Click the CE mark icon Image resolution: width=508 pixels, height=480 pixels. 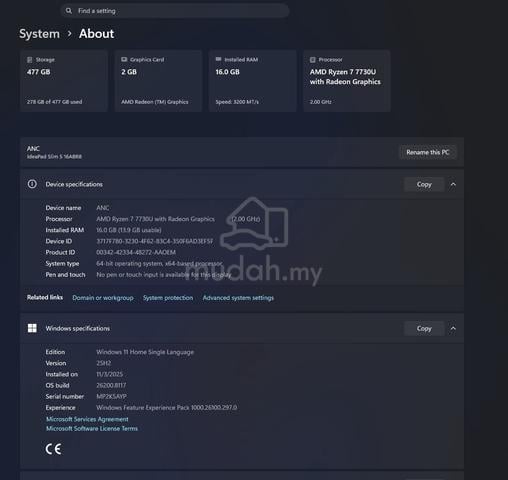click(x=53, y=449)
